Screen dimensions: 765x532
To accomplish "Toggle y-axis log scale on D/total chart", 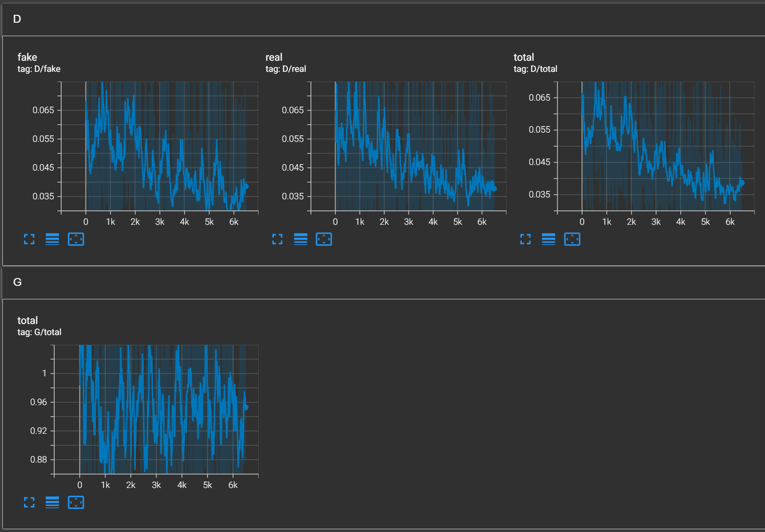I will (549, 239).
